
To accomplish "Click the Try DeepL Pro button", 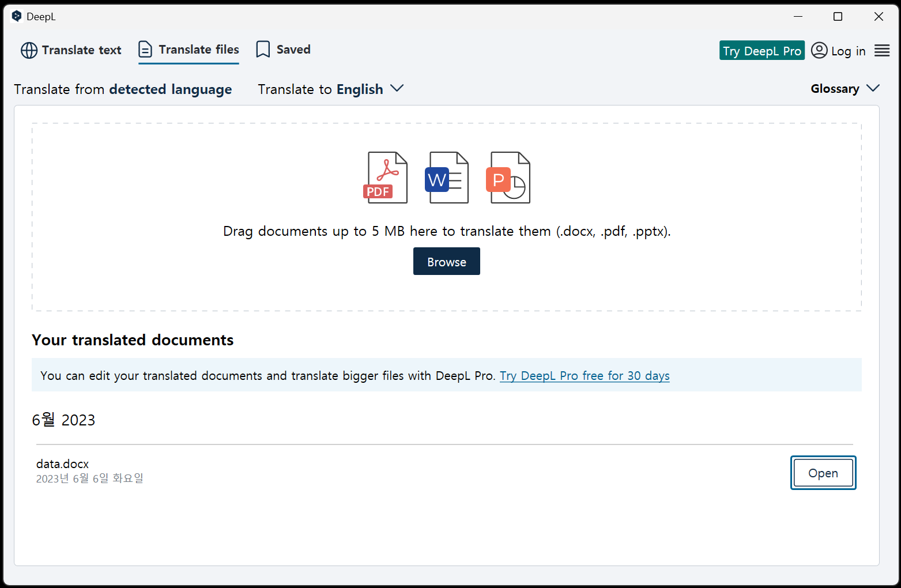I will coord(761,51).
